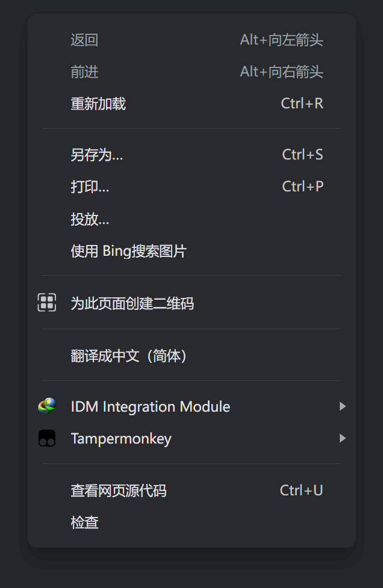This screenshot has width=383, height=588.
Task: Translate page via 翻译成中文（简体）
Action: [129, 356]
